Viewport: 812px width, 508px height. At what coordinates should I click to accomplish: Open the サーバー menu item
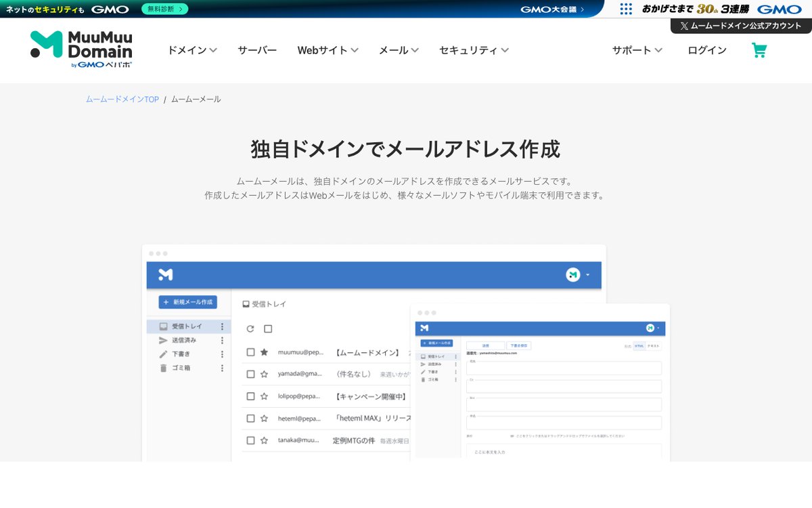[x=257, y=50]
